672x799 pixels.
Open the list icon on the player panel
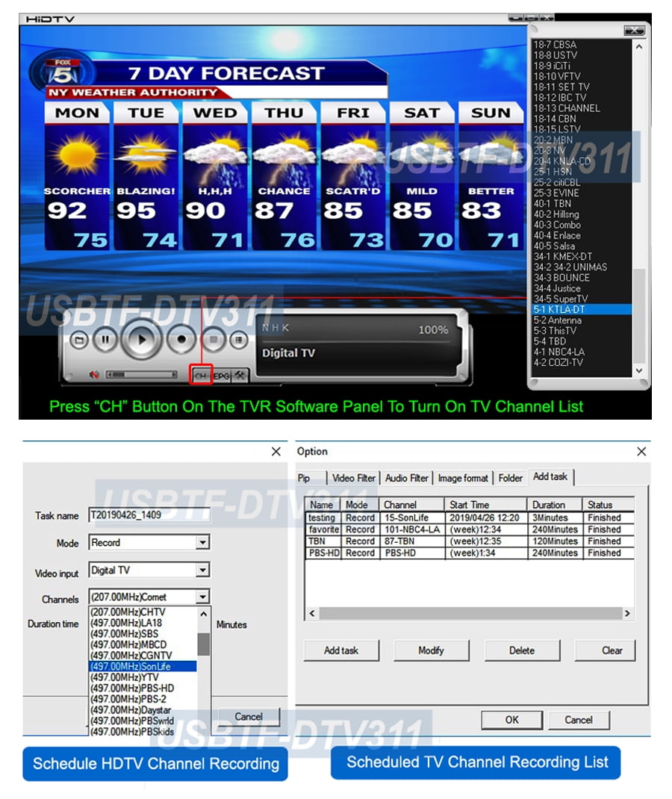(238, 340)
